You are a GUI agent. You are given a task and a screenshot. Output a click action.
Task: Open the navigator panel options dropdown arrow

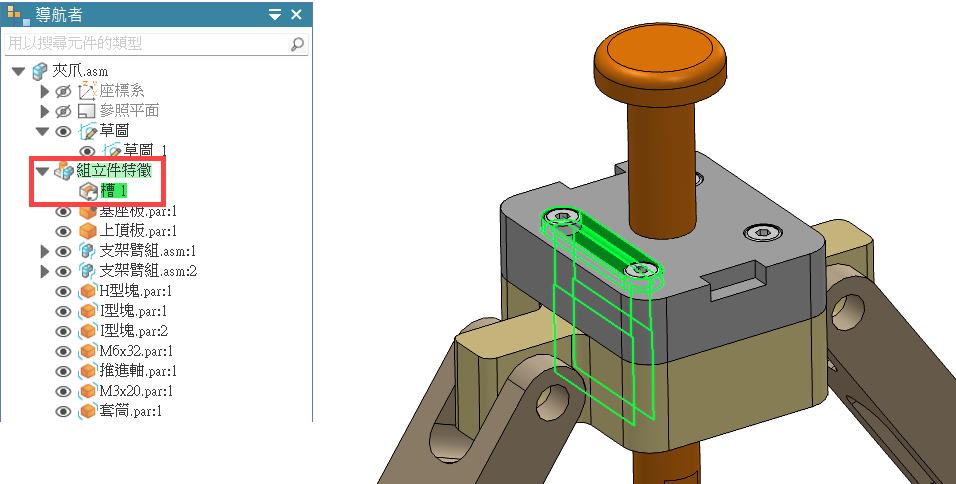[275, 15]
